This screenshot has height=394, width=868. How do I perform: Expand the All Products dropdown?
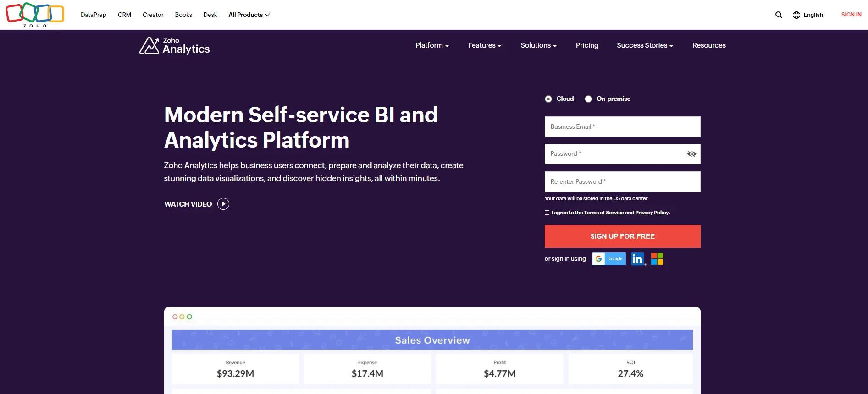[x=249, y=15]
